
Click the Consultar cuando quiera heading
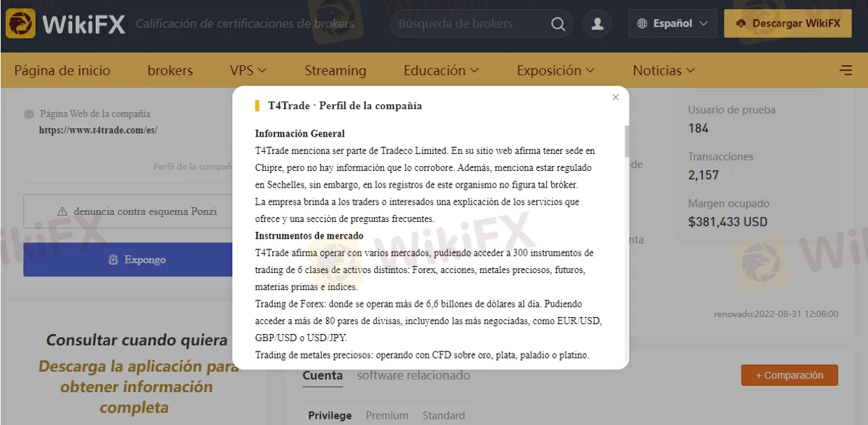tap(136, 340)
